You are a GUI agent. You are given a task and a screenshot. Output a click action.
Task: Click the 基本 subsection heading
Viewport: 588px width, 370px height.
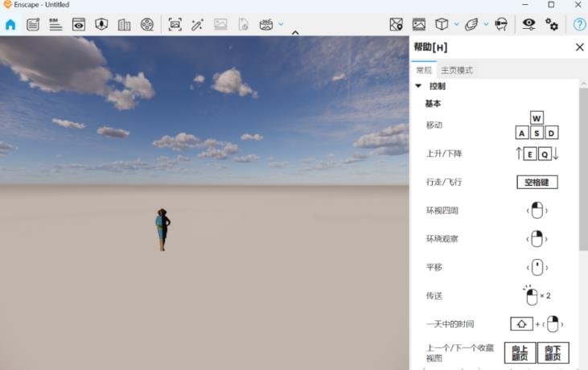point(433,104)
